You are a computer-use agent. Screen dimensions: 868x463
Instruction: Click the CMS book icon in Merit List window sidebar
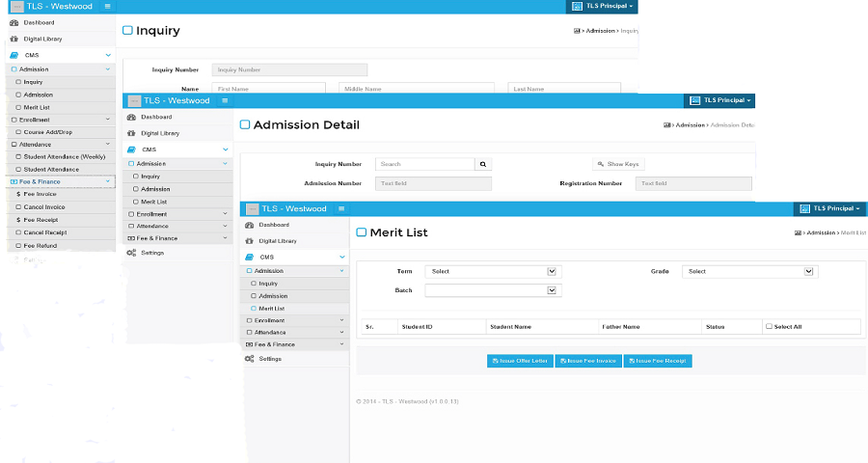click(x=250, y=258)
